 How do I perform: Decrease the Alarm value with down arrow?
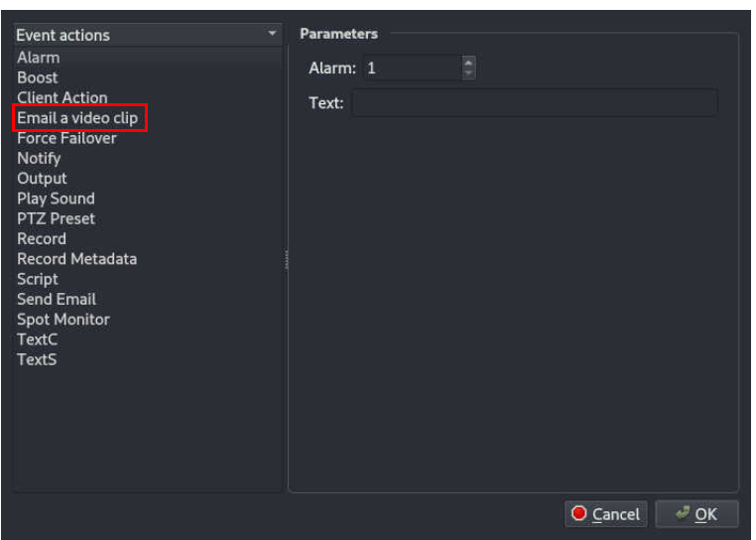tap(468, 72)
